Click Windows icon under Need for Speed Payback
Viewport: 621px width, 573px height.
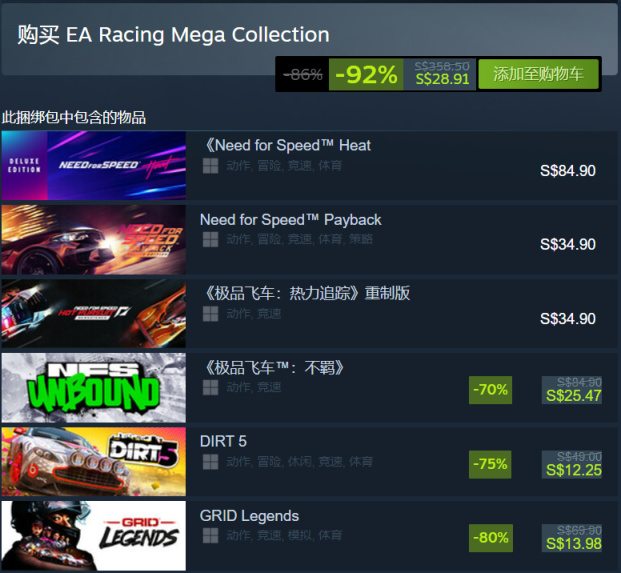210,240
